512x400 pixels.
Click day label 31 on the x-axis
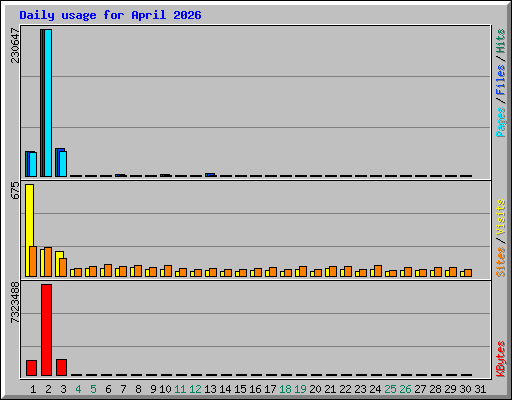point(480,389)
